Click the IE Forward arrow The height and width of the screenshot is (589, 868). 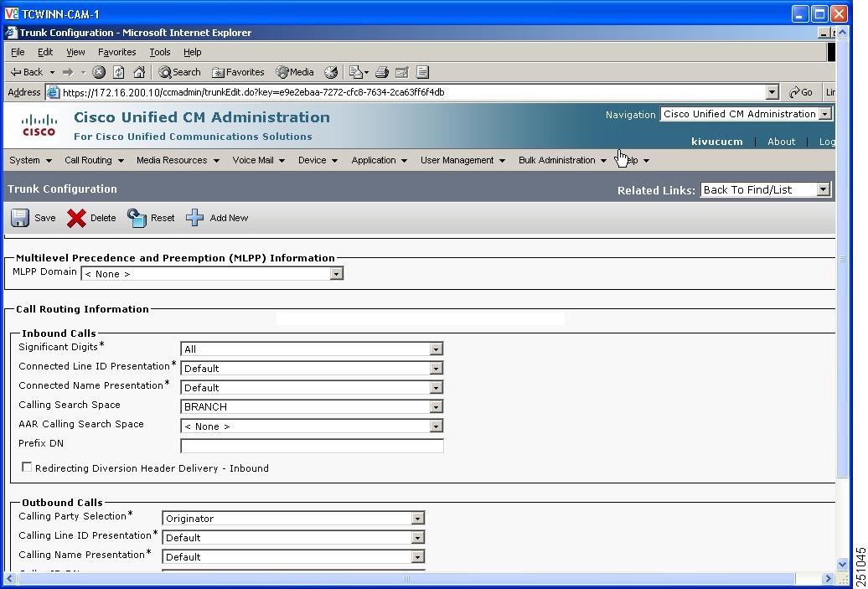68,72
